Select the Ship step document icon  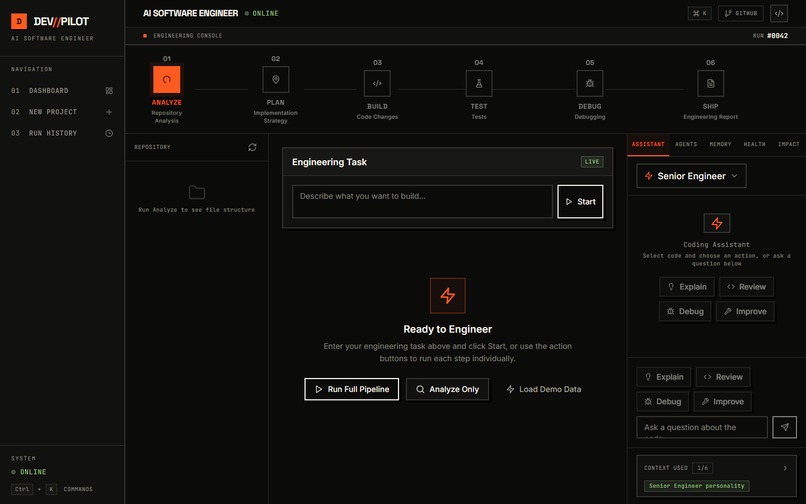tap(710, 83)
